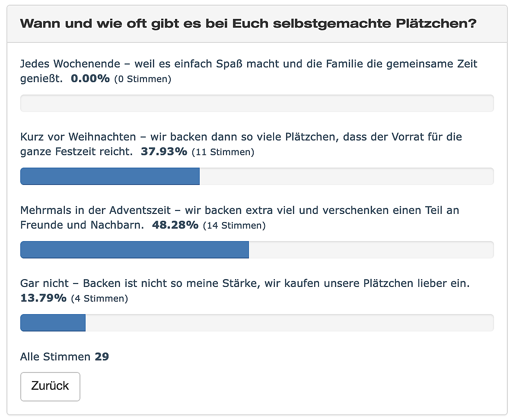This screenshot has width=516, height=420.
Task: Click the 0.00% result value
Action: point(90,79)
